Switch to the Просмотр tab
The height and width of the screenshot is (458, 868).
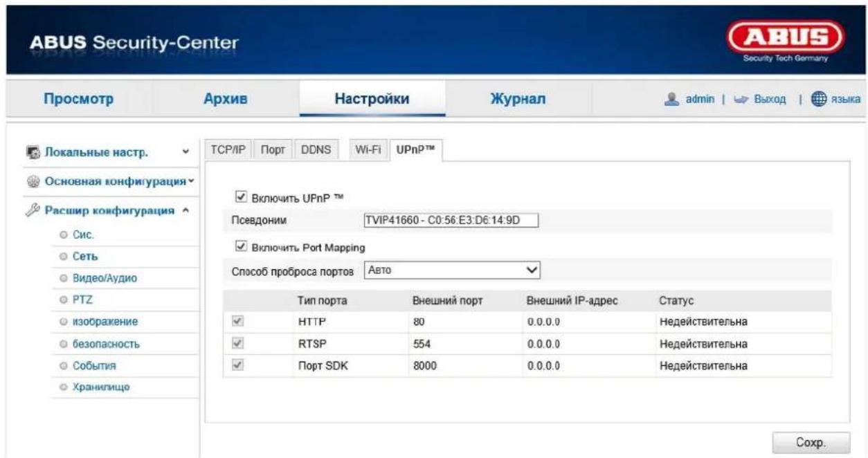80,100
